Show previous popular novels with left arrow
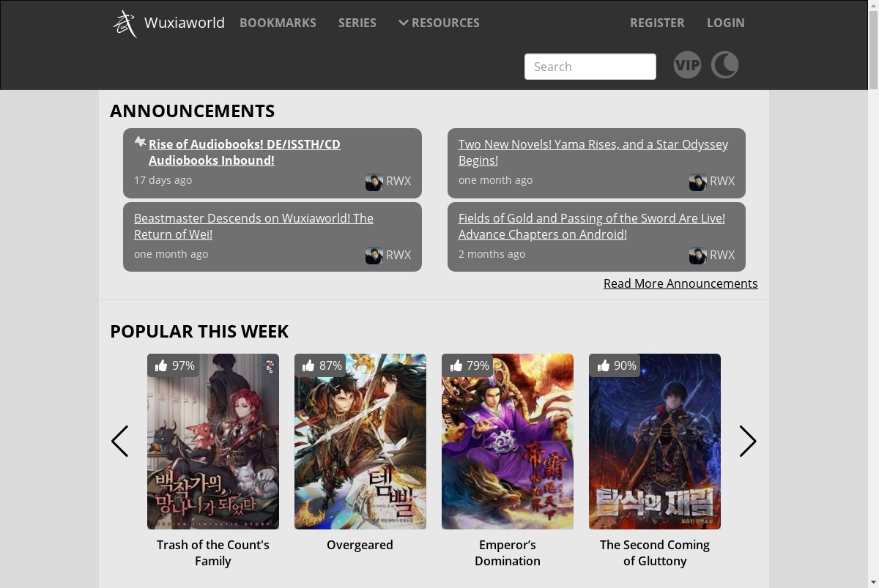The width and height of the screenshot is (879, 588). click(119, 441)
